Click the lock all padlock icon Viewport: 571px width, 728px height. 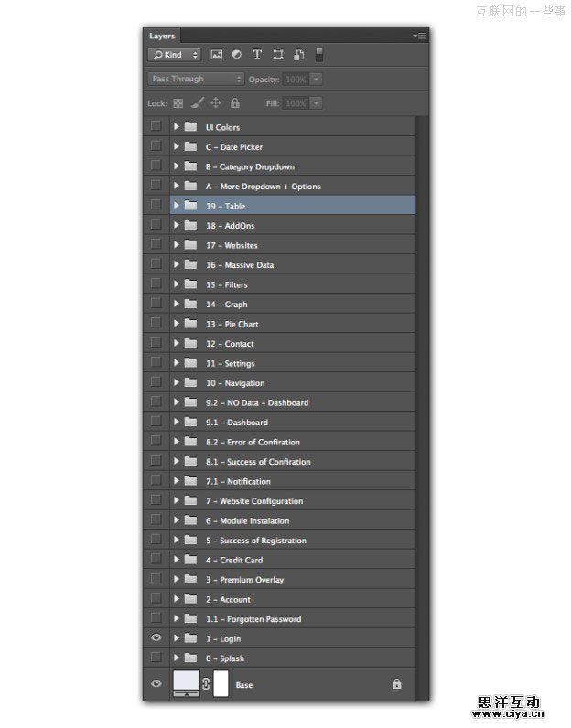point(235,103)
